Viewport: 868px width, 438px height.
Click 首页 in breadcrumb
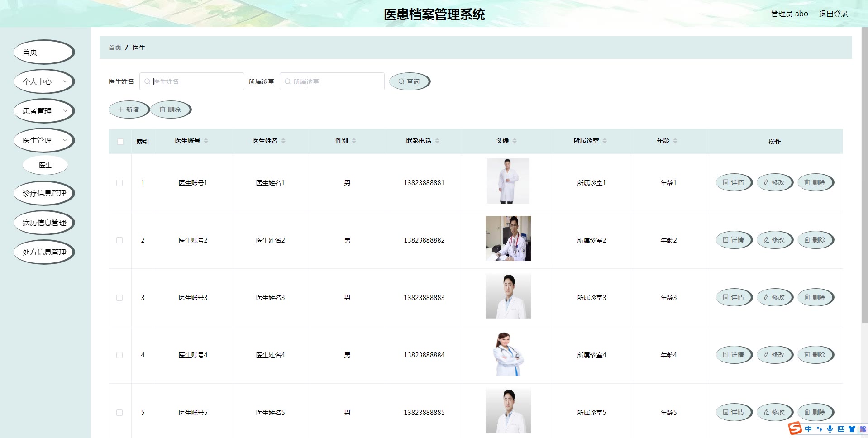click(x=115, y=48)
